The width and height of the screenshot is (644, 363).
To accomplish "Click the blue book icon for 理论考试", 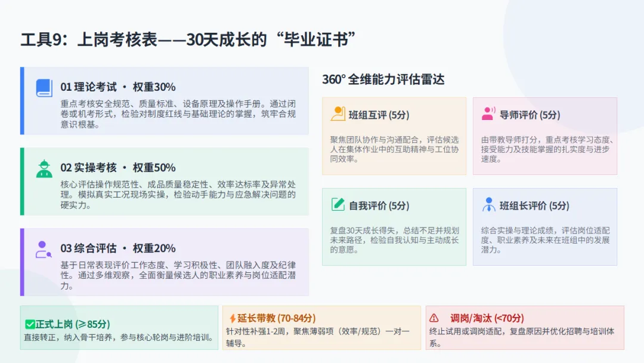I will click(44, 88).
